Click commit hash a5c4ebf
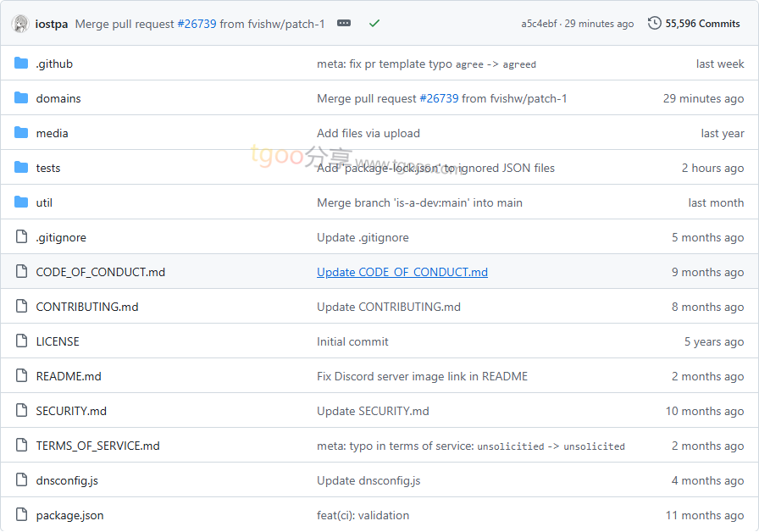The image size is (759, 532). pos(539,24)
